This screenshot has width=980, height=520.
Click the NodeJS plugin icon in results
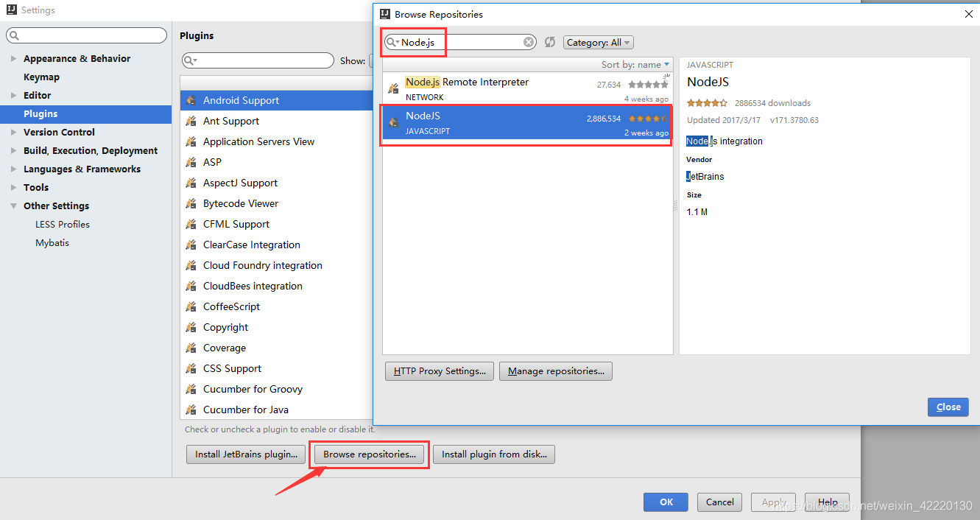click(x=394, y=122)
